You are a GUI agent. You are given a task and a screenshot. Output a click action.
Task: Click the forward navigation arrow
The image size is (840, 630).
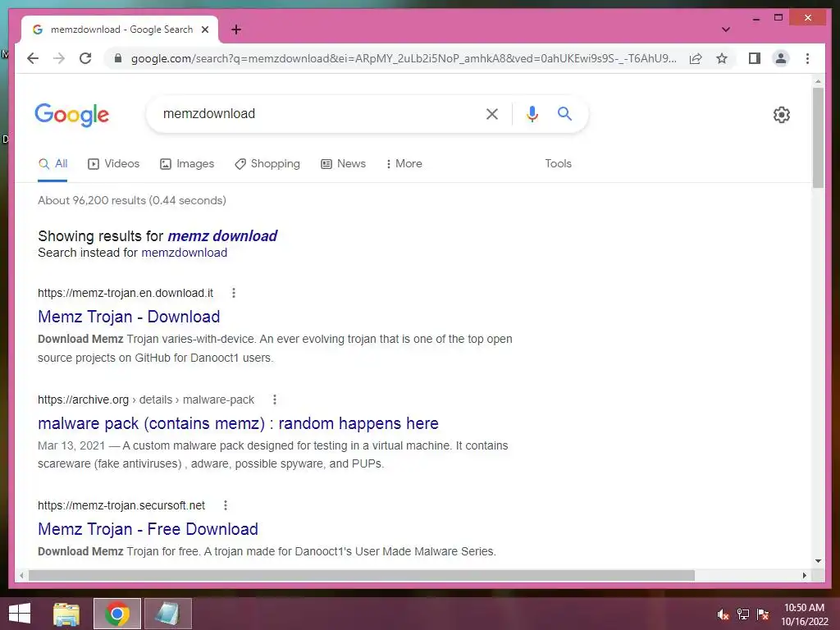(x=59, y=58)
